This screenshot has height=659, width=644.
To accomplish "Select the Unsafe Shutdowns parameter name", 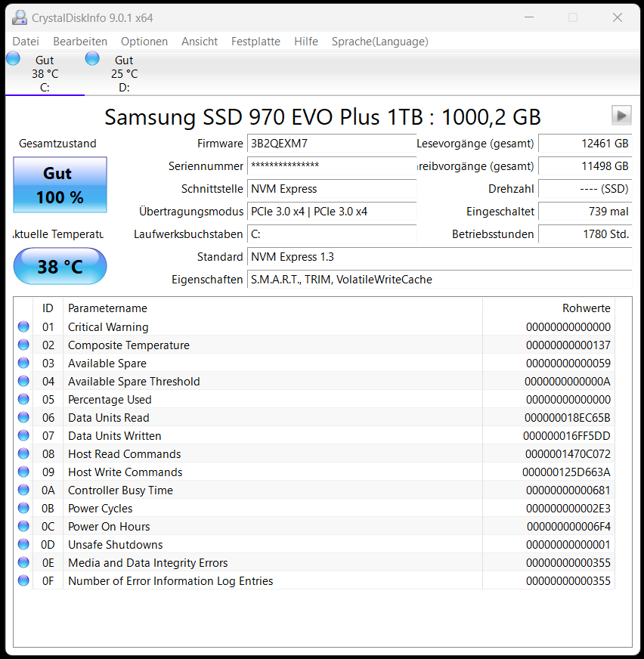I will point(115,544).
